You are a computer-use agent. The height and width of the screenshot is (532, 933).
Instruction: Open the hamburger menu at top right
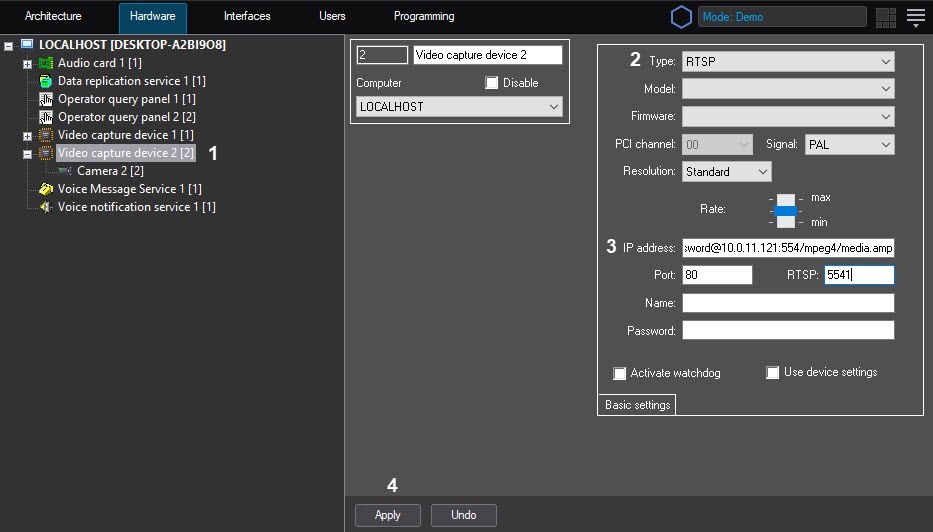915,17
